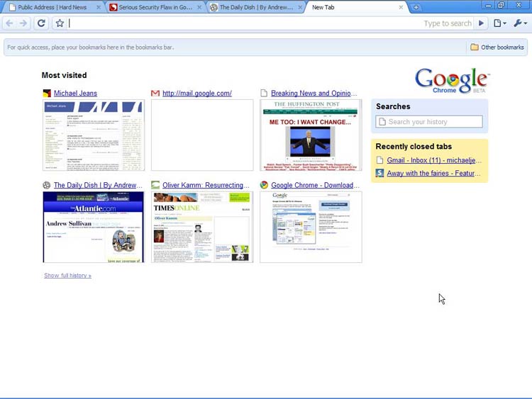Open a new tab with the plus icon
The height and width of the screenshot is (399, 532).
pyautogui.click(x=416, y=8)
